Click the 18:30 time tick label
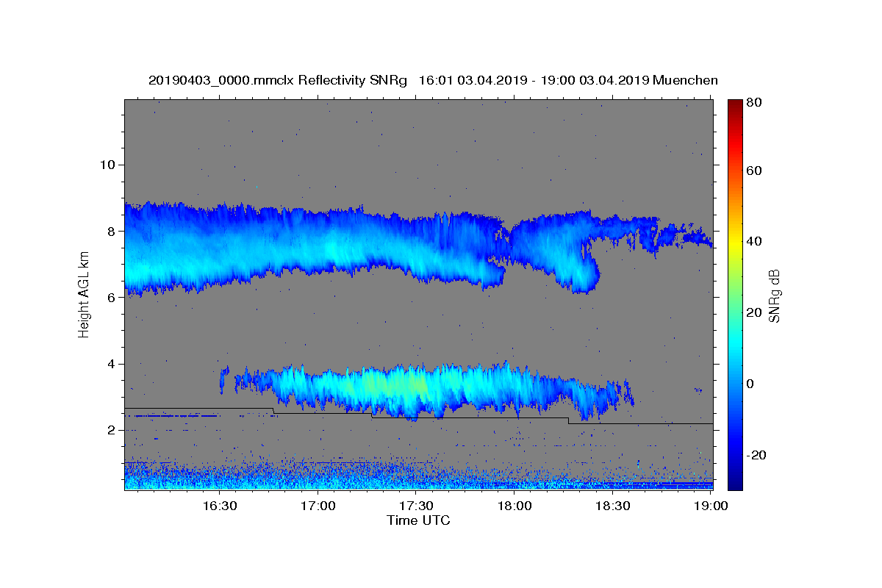Screen dimensions: 882x588 pos(612,506)
